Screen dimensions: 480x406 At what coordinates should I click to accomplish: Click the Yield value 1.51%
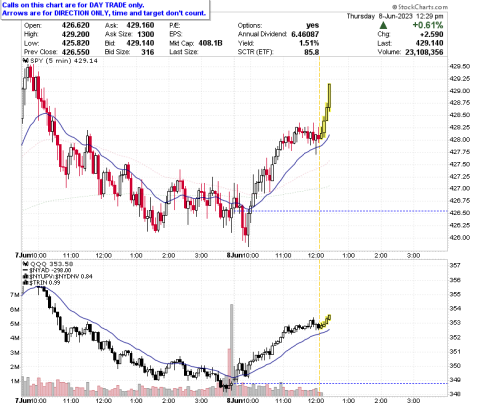[x=310, y=43]
